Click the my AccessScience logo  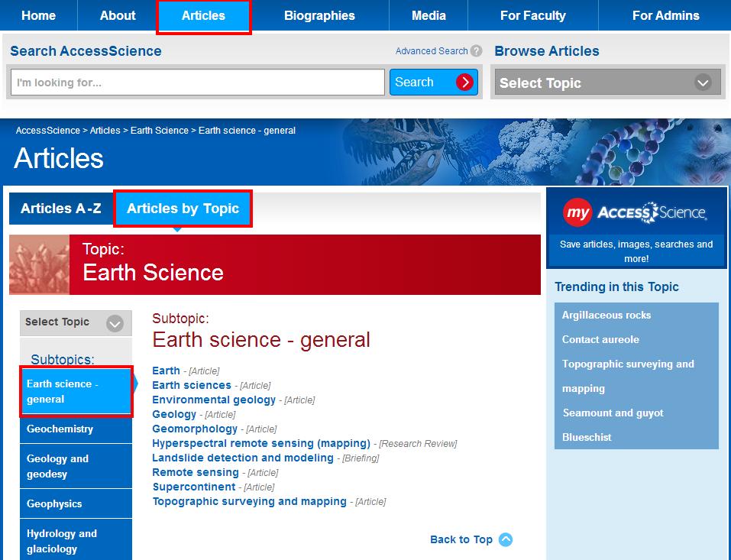coord(635,212)
